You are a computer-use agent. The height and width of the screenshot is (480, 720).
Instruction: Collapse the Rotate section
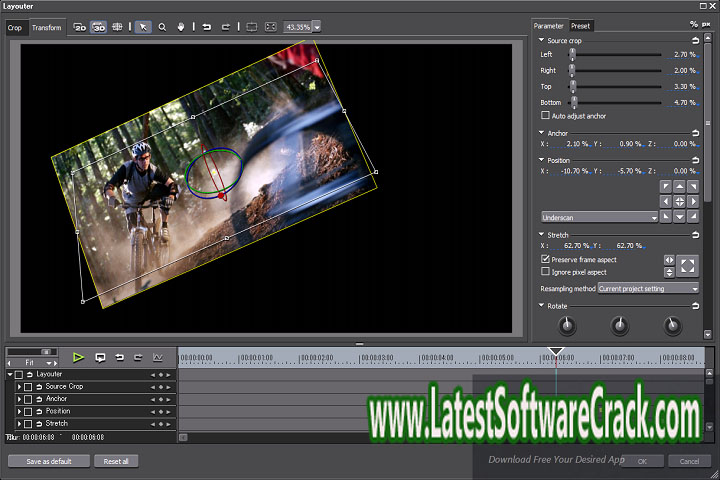point(541,305)
